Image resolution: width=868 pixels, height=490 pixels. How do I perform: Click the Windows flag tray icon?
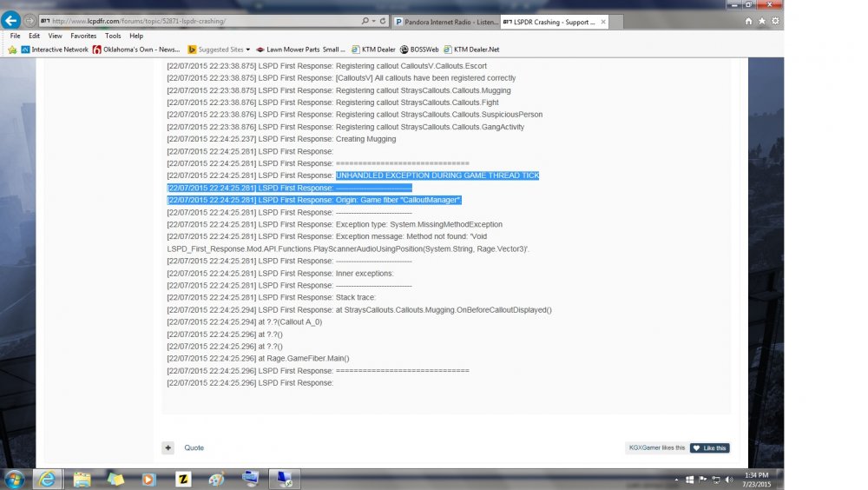point(690,480)
